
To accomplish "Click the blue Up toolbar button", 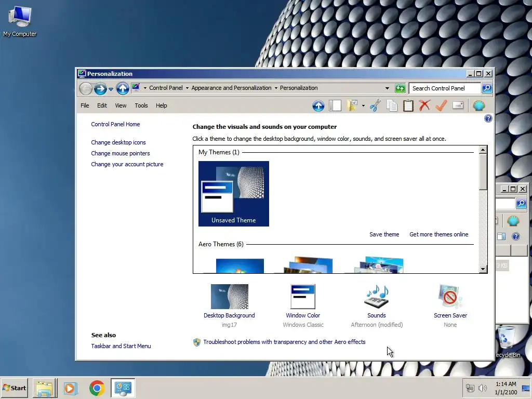I will point(318,106).
